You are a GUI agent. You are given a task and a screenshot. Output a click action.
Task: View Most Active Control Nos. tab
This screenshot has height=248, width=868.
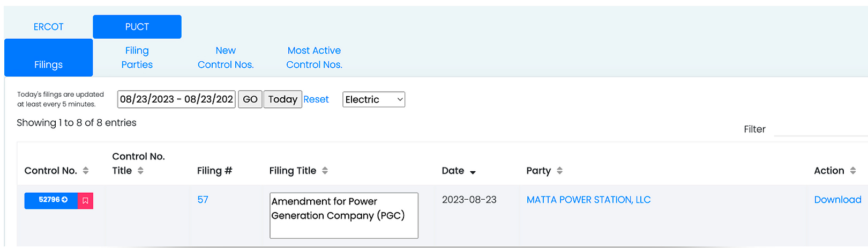click(314, 57)
